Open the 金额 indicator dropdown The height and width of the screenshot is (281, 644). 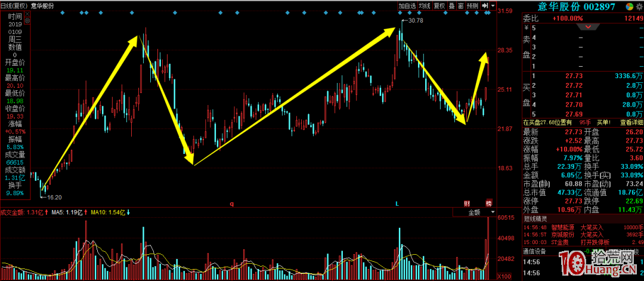[x=475, y=212]
